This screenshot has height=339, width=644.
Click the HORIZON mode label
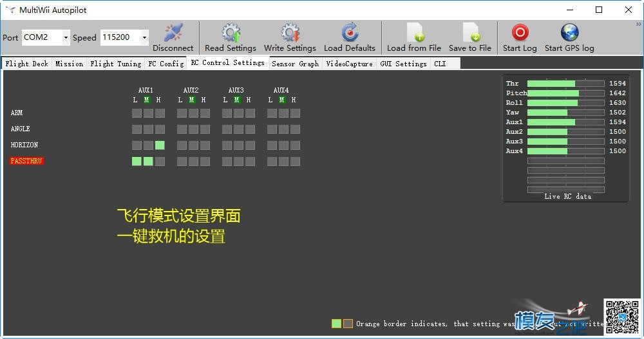click(24, 145)
